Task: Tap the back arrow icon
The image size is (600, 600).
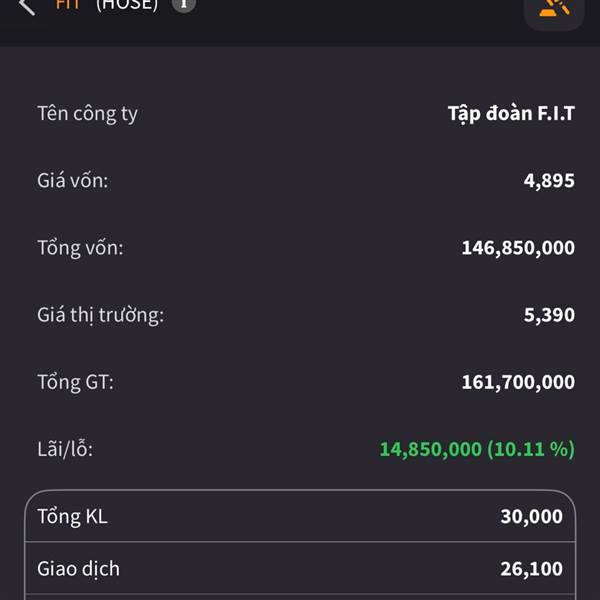Action: [x=27, y=6]
